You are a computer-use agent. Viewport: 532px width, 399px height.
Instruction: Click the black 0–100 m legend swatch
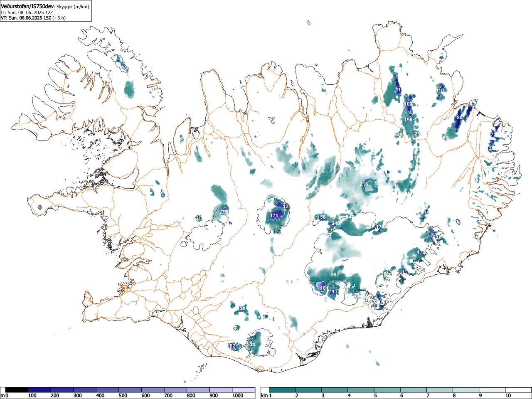coord(17,390)
